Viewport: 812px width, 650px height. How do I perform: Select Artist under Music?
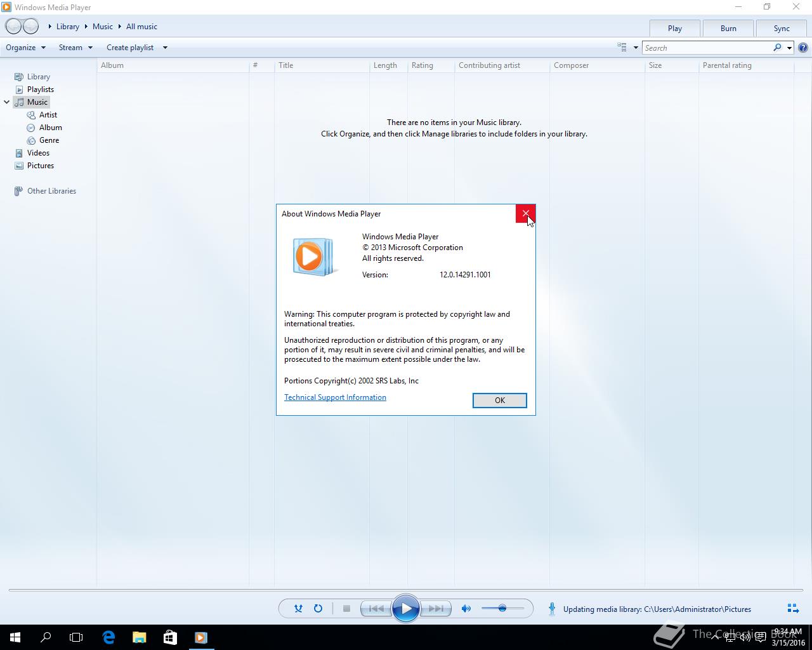pos(42,115)
